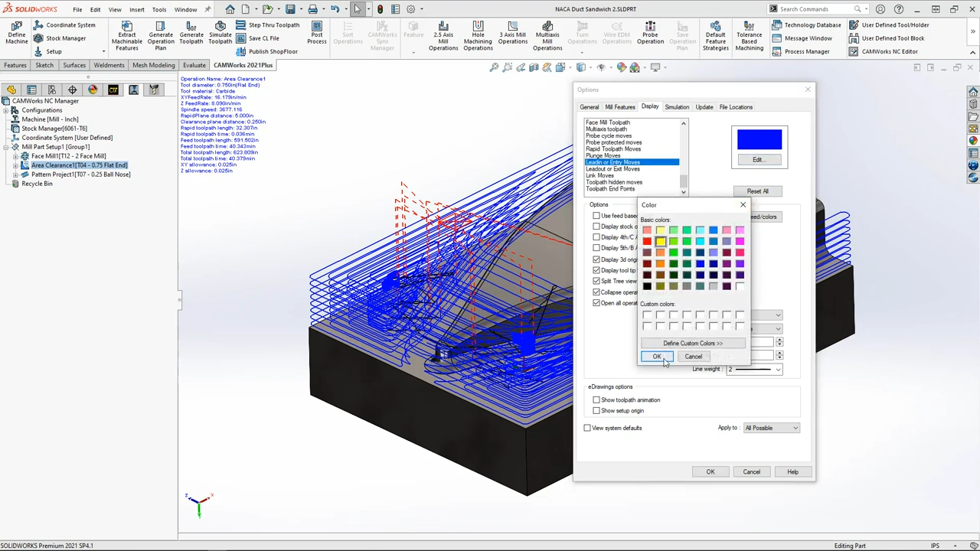Viewport: 980px width, 551px height.
Task: Click the Define Custom Colors button
Action: coord(692,343)
